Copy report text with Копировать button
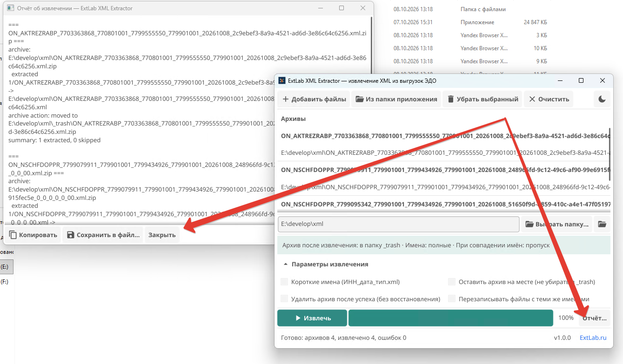 (x=33, y=235)
